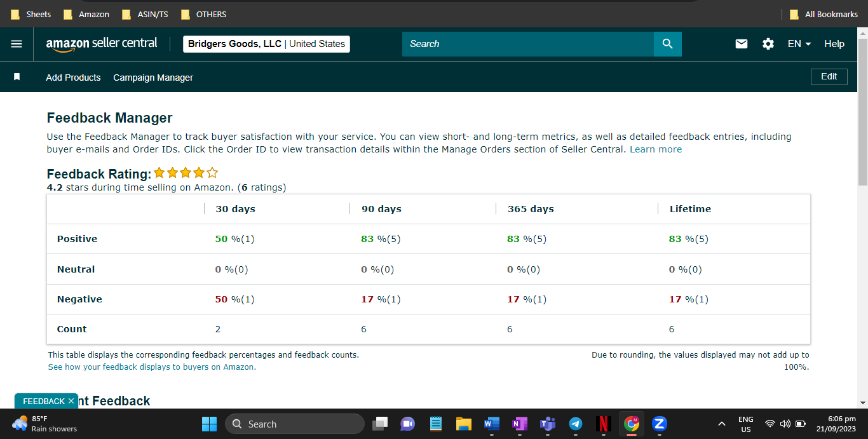The image size is (868, 439).
Task: Open the video chat app in taskbar
Action: click(x=408, y=424)
